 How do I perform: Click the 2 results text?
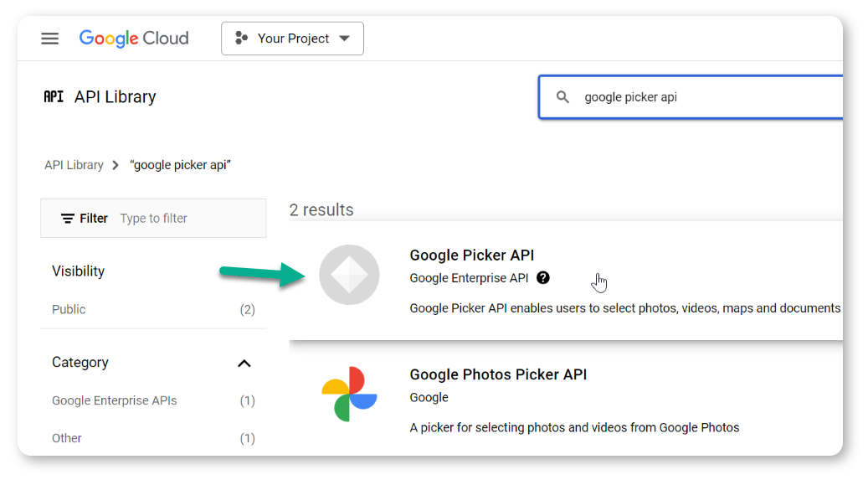[321, 210]
